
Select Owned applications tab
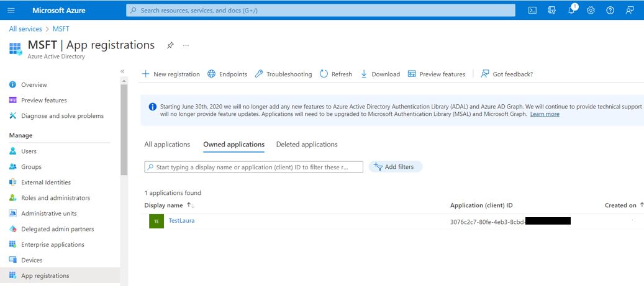coord(234,145)
